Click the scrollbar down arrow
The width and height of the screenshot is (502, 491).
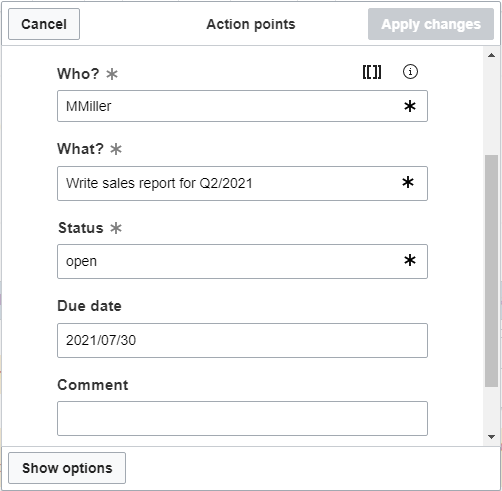(491, 437)
